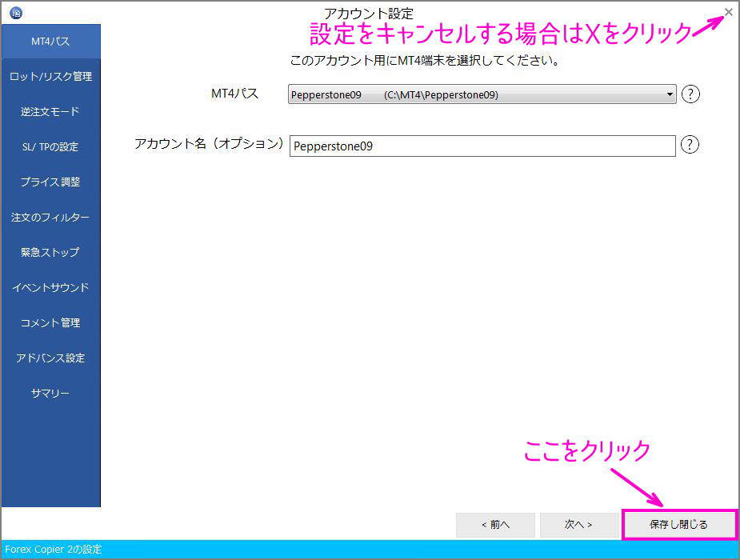Switch to the 逆注文モード tab
Screen dimensions: 740x560
click(x=50, y=112)
